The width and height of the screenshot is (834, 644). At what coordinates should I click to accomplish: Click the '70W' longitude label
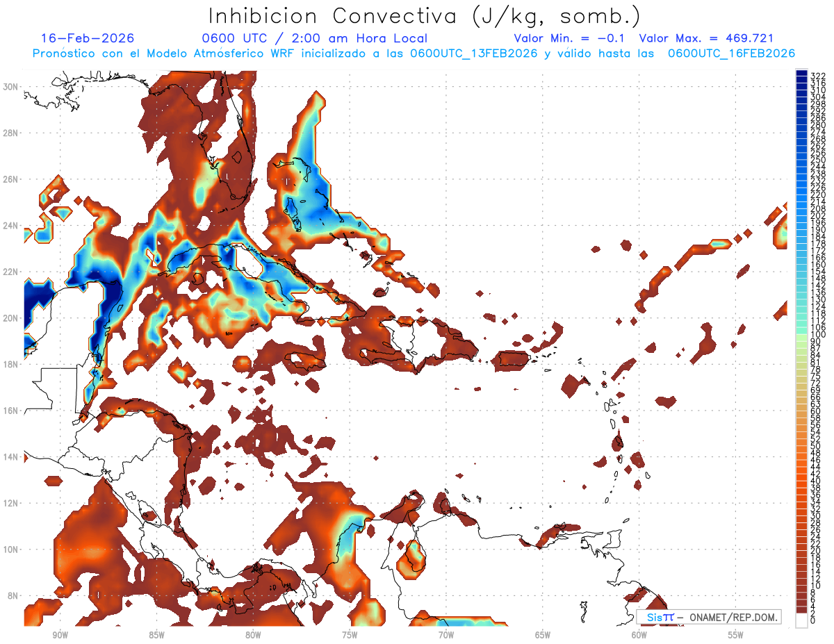click(x=446, y=635)
